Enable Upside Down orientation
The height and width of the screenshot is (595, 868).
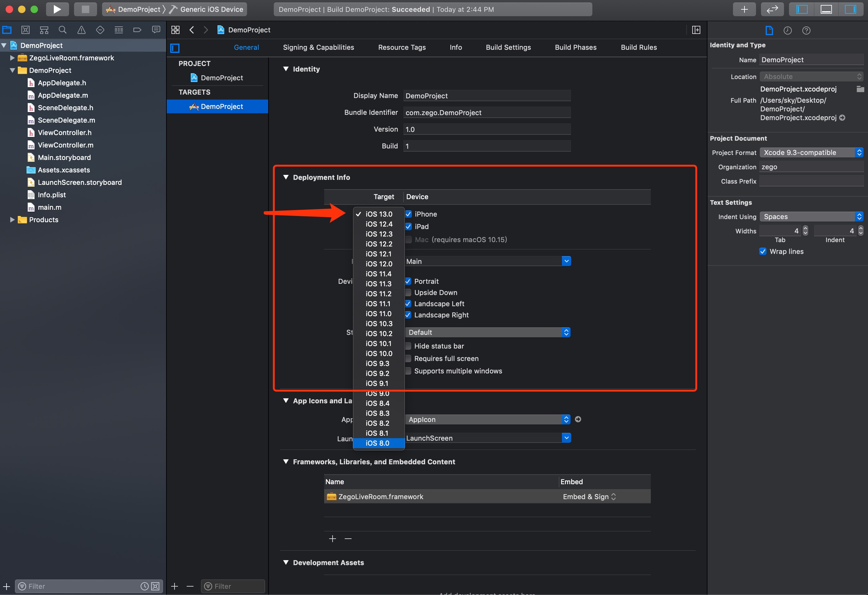point(408,293)
